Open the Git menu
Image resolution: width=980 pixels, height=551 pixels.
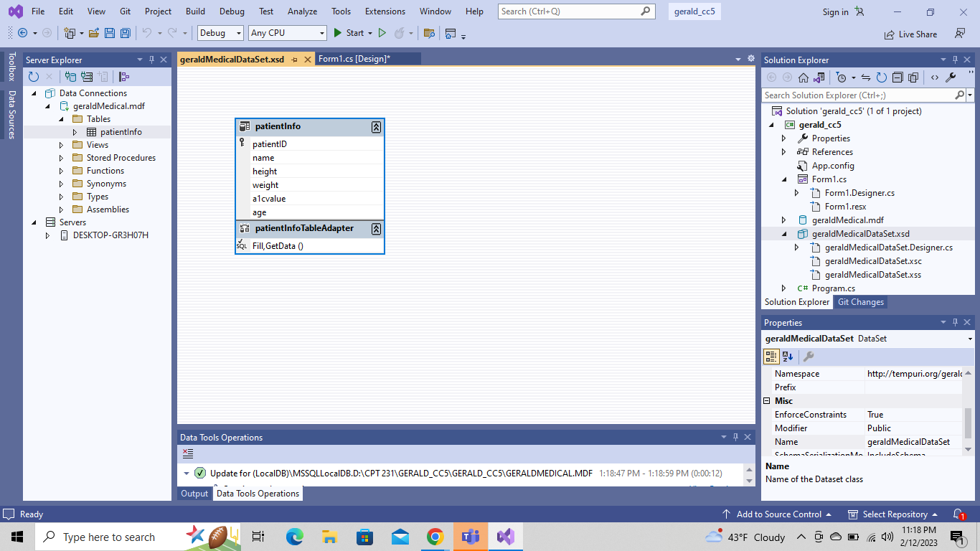[125, 11]
